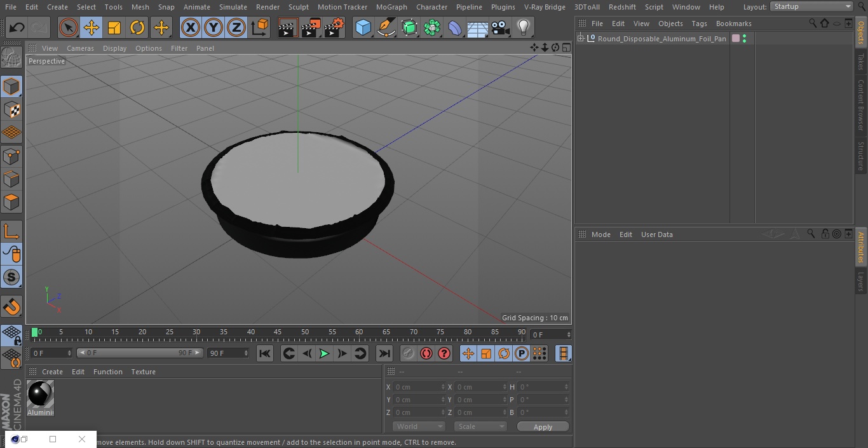Toggle Z-axis lock
Viewport: 868px width, 448px height.
click(236, 27)
